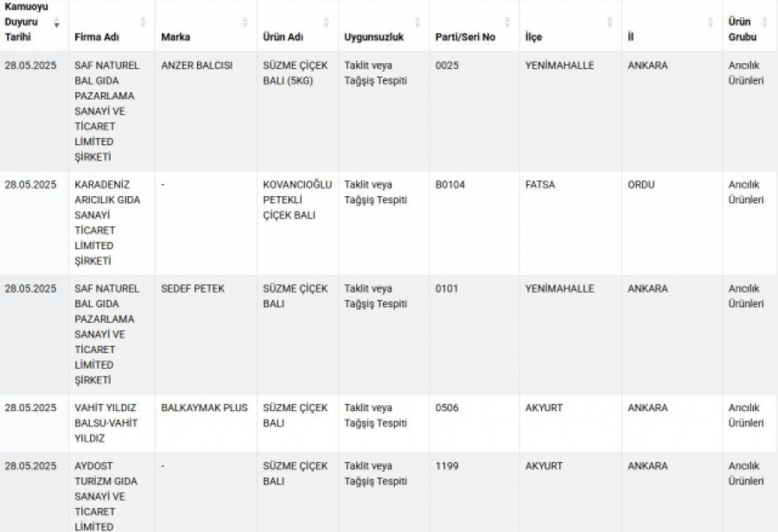The width and height of the screenshot is (778, 532).
Task: Select the VAHİT YILDIZ BALSU firm cell
Action: (x=106, y=423)
